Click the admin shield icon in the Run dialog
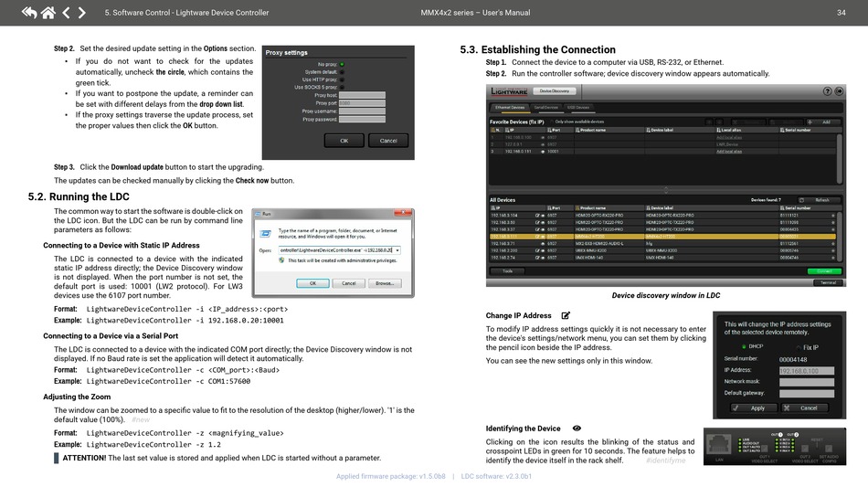This screenshot has width=868, height=487. (281, 260)
